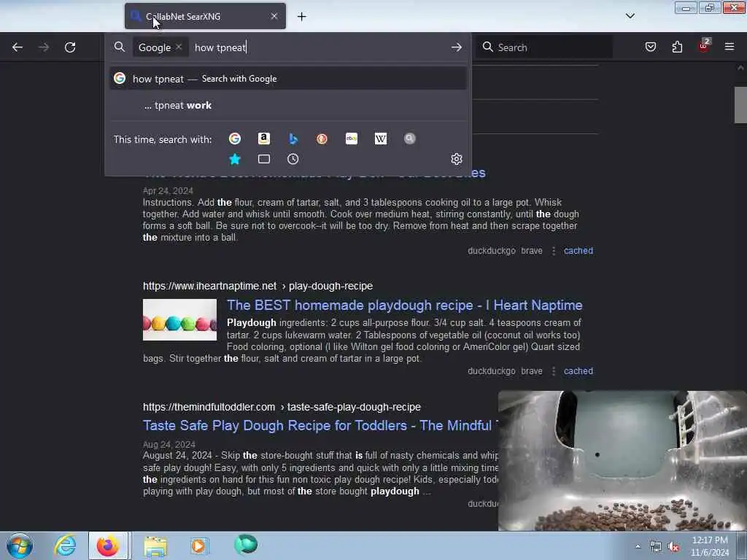Reload the current page
747x560 pixels.
click(70, 47)
